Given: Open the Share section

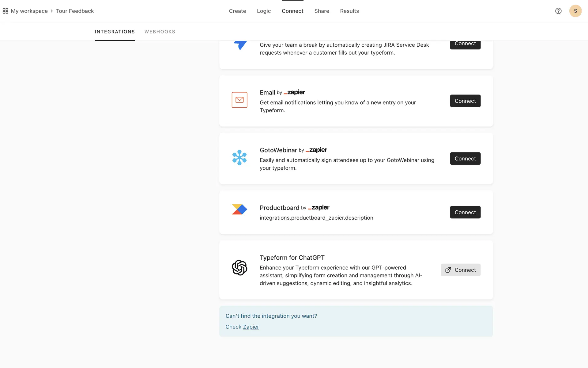Looking at the screenshot, I should (322, 11).
